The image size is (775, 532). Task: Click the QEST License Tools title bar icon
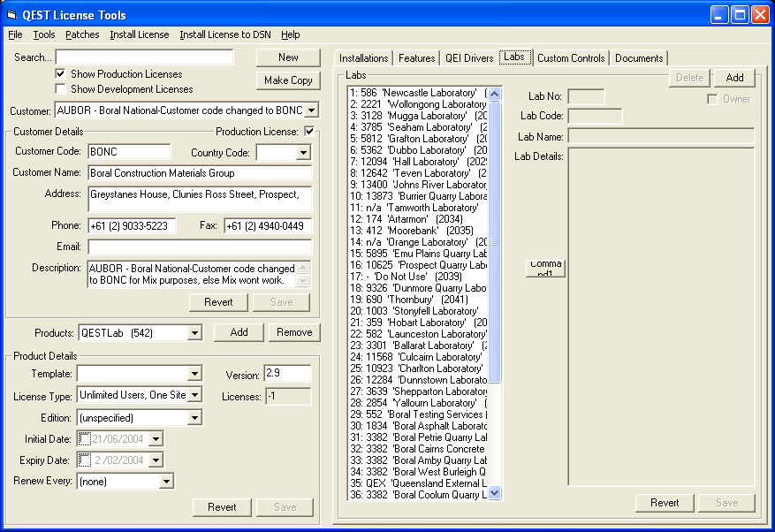pos(12,15)
